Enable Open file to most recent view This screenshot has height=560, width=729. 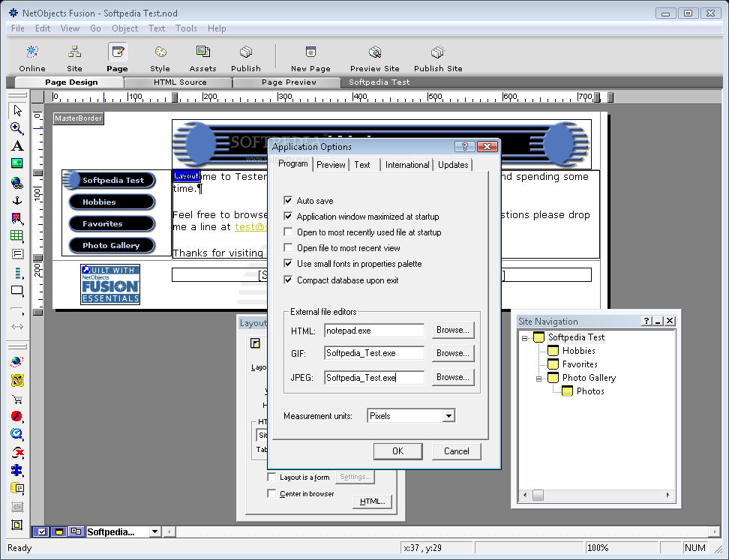point(288,247)
